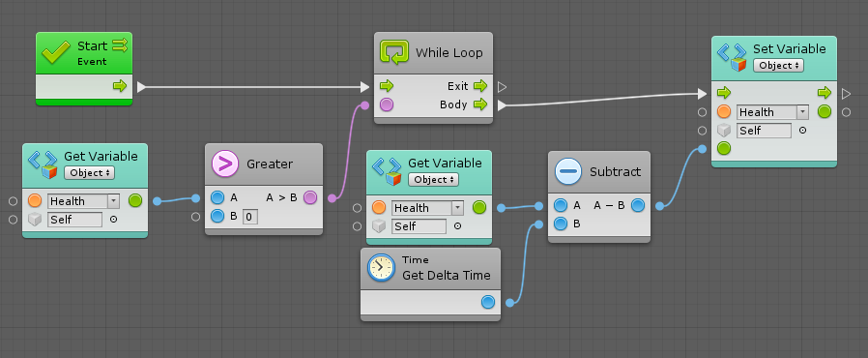Click the Self field on middle Get Variable
The height and width of the screenshot is (358, 868).
click(x=419, y=226)
